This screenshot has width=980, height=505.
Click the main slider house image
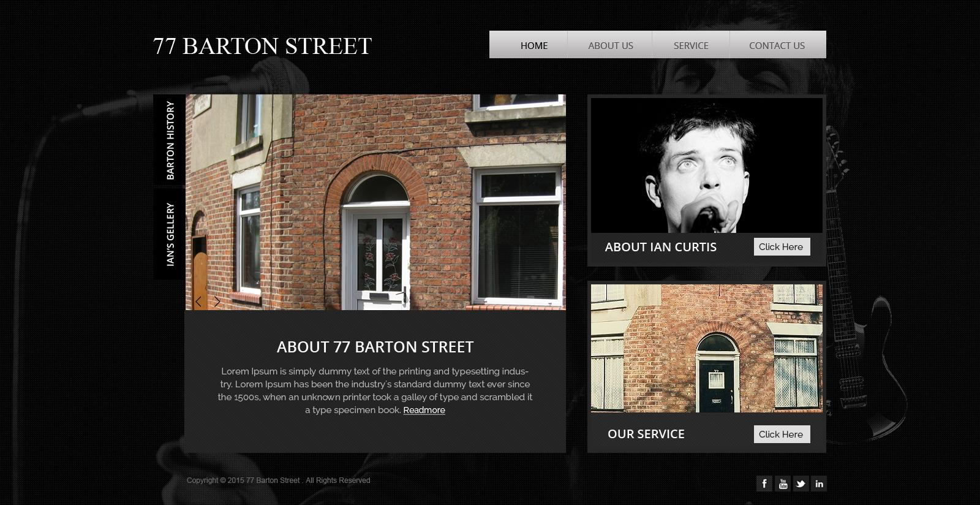tap(375, 202)
